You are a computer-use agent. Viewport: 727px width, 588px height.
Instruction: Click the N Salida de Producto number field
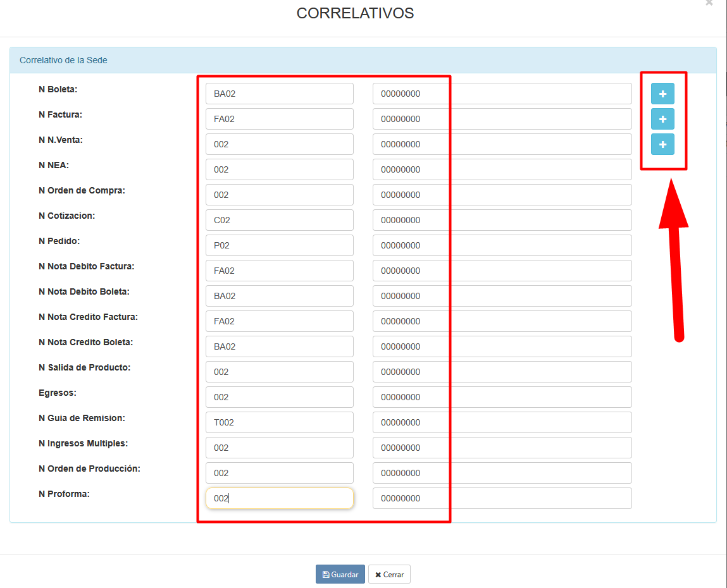pos(502,372)
